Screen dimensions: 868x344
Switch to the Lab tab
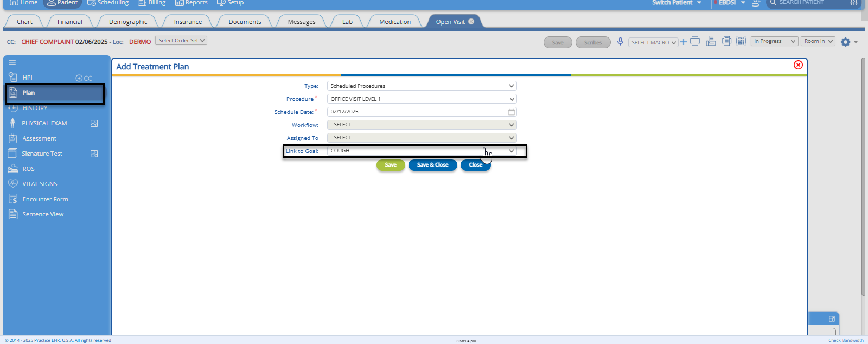tap(347, 22)
